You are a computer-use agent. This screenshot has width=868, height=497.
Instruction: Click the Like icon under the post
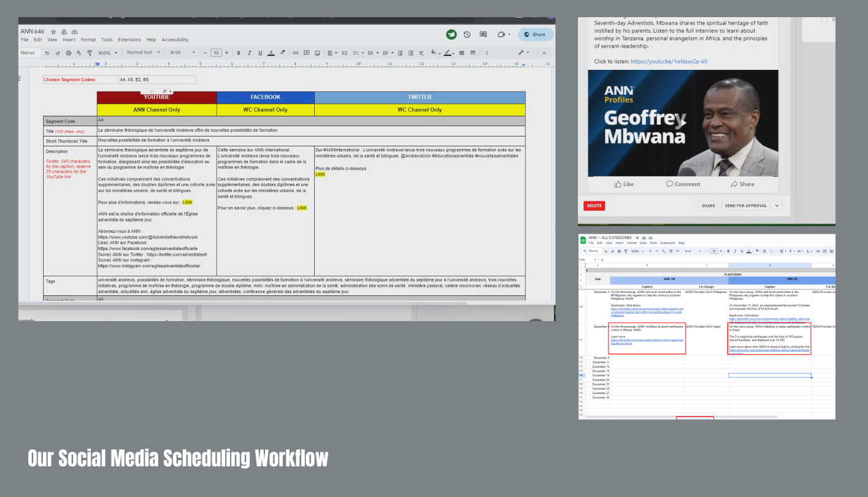624,184
